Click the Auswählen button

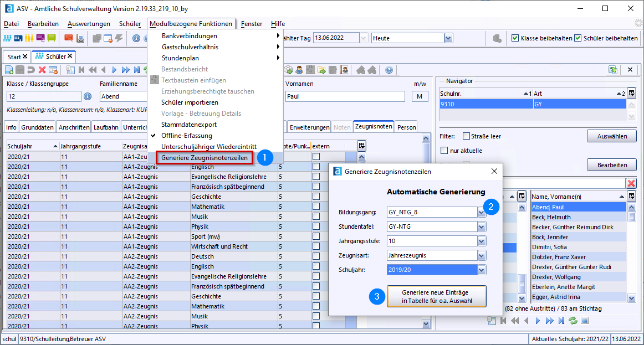612,136
